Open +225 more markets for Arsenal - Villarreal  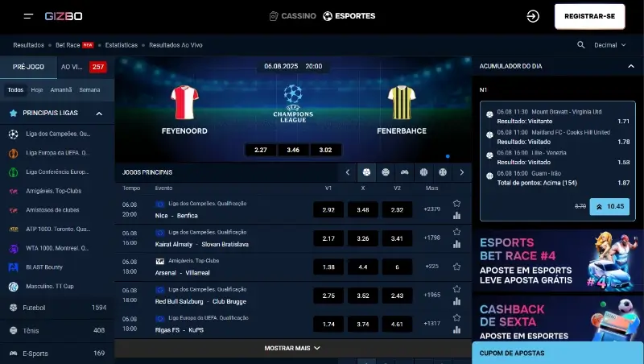(432, 267)
